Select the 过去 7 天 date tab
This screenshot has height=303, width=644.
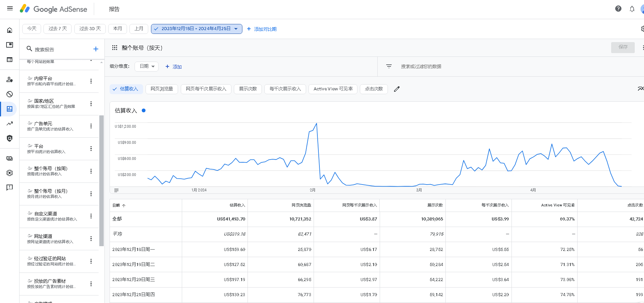click(x=58, y=29)
